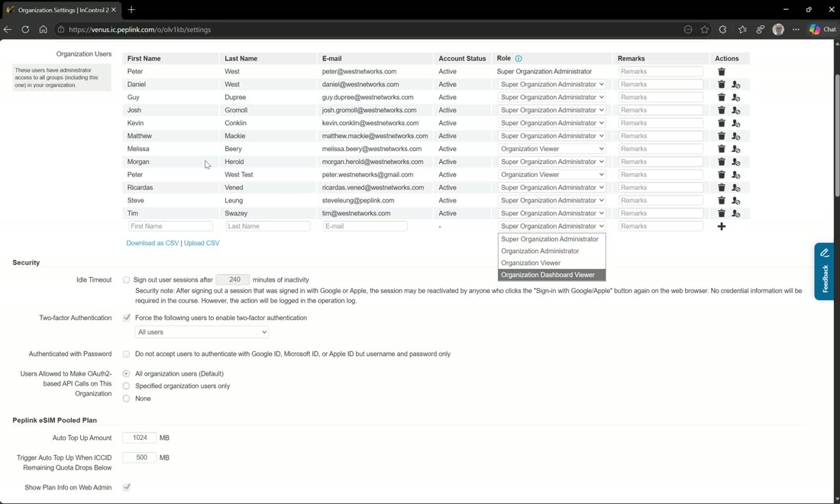Enable the Idle Timeout checkbox
840x504 pixels.
click(x=127, y=279)
